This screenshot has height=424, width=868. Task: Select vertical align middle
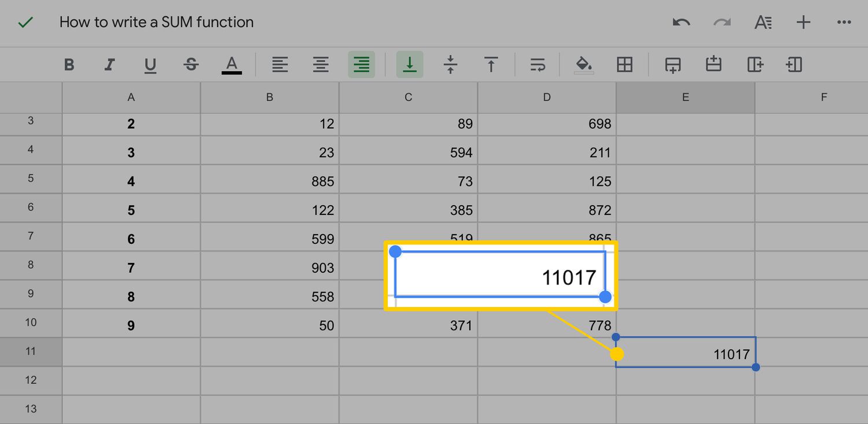coord(450,64)
